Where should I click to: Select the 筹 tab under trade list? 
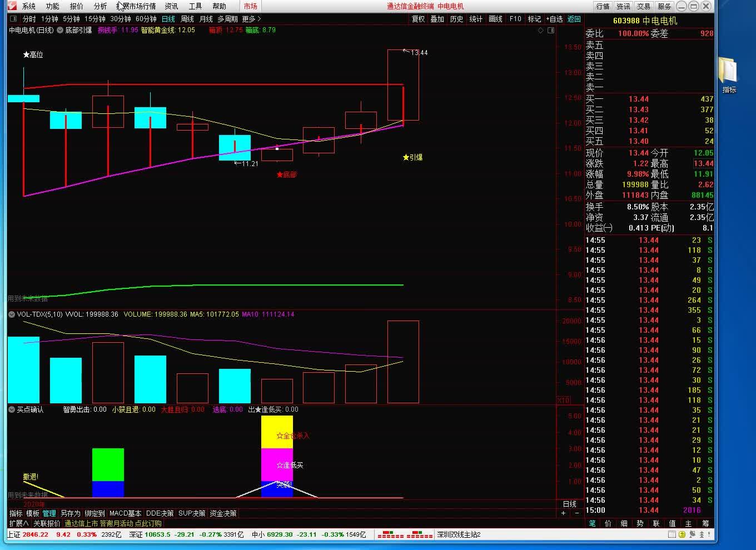(x=705, y=523)
